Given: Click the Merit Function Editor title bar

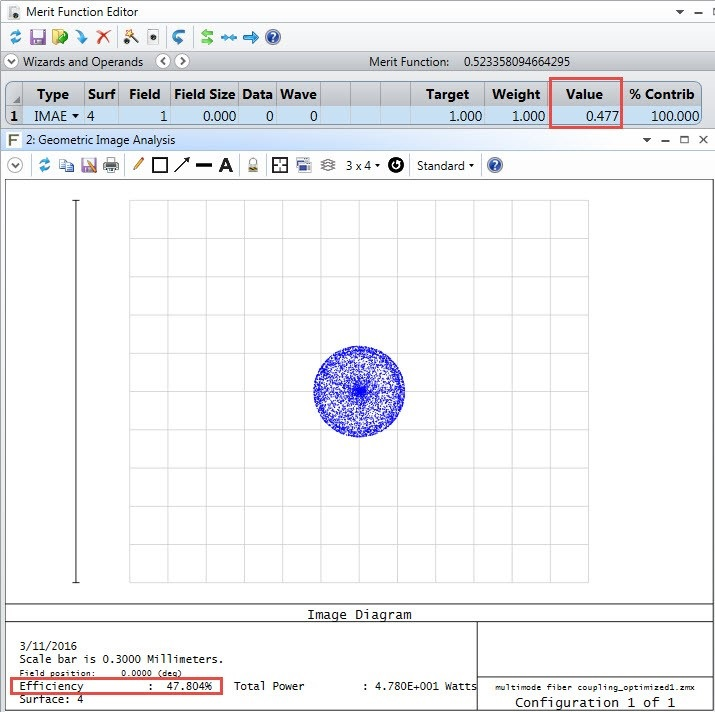Looking at the screenshot, I should (300, 12).
